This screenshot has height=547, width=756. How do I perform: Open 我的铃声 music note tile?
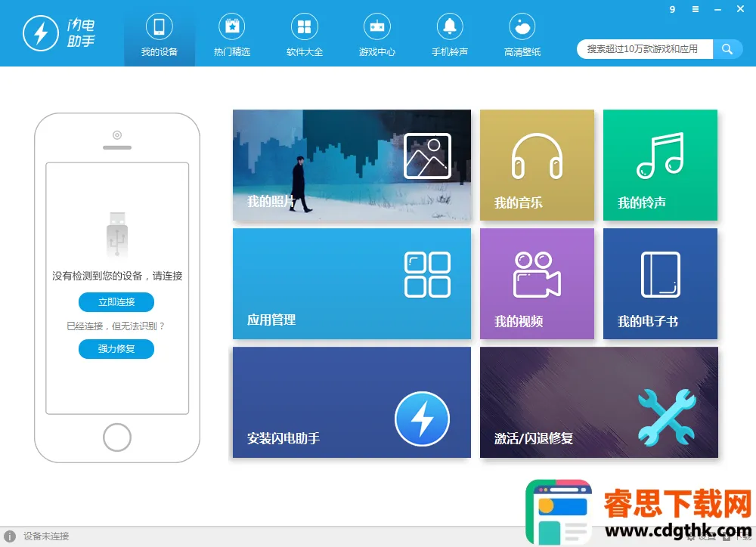tap(660, 165)
